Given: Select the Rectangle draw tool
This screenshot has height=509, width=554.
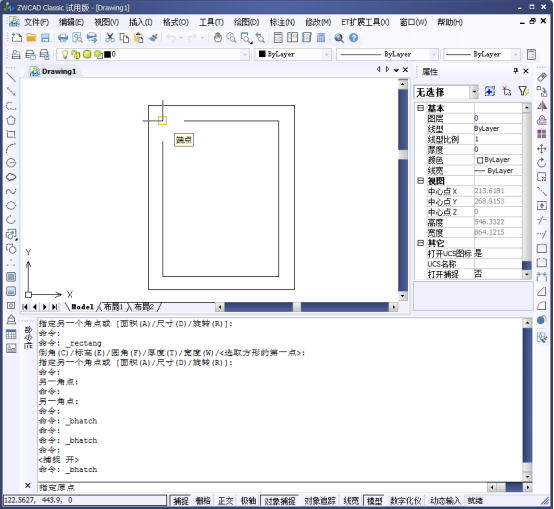Looking at the screenshot, I should click(11, 134).
